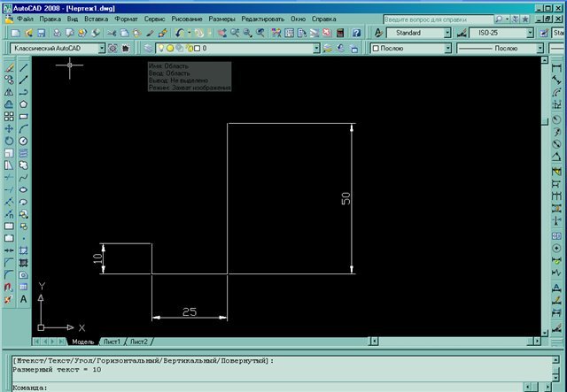This screenshot has width=567, height=392.
Task: Activate the Multiline Text tool
Action: 23,300
